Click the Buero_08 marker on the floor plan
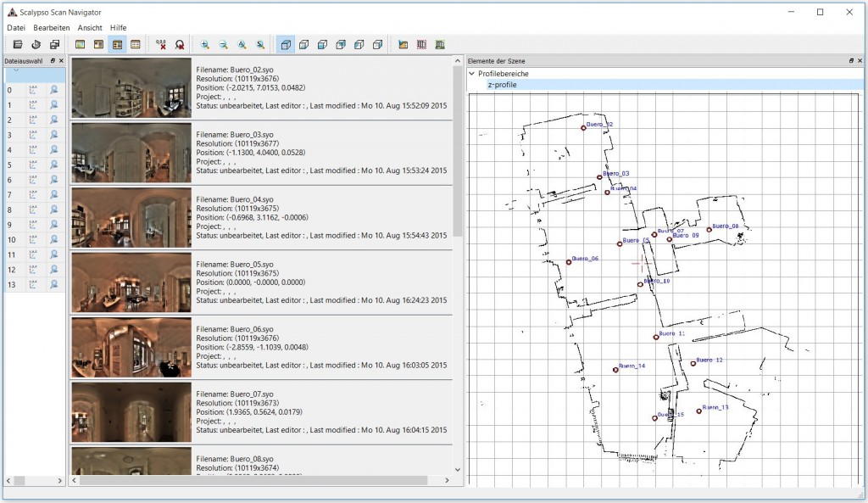The image size is (868, 503). (709, 229)
